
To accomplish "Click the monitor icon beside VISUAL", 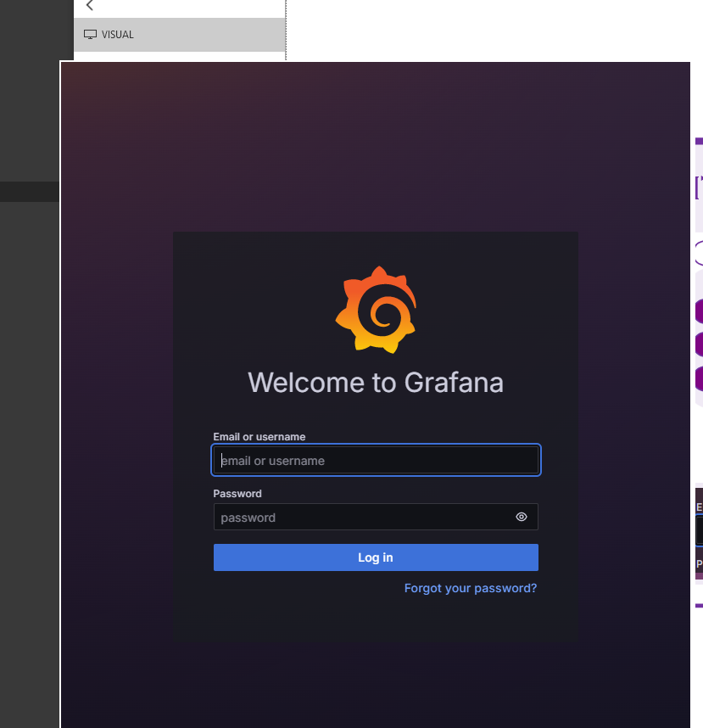I will click(x=90, y=34).
